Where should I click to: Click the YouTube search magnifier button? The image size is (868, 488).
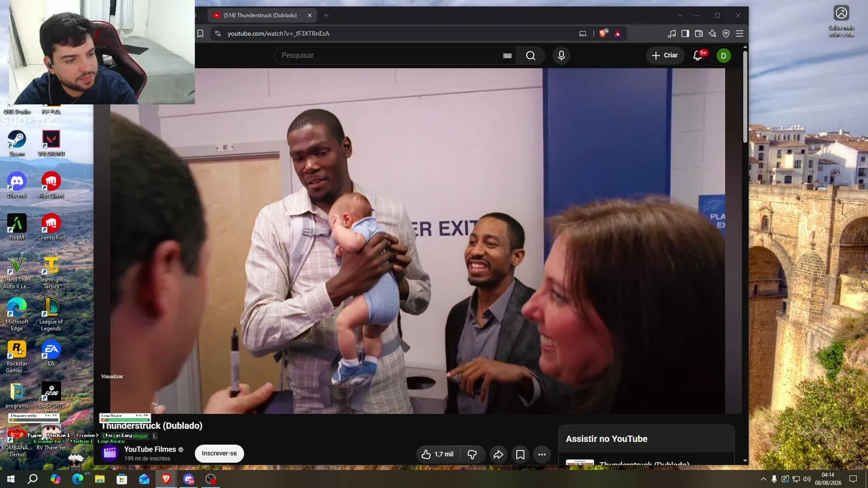pos(531,56)
